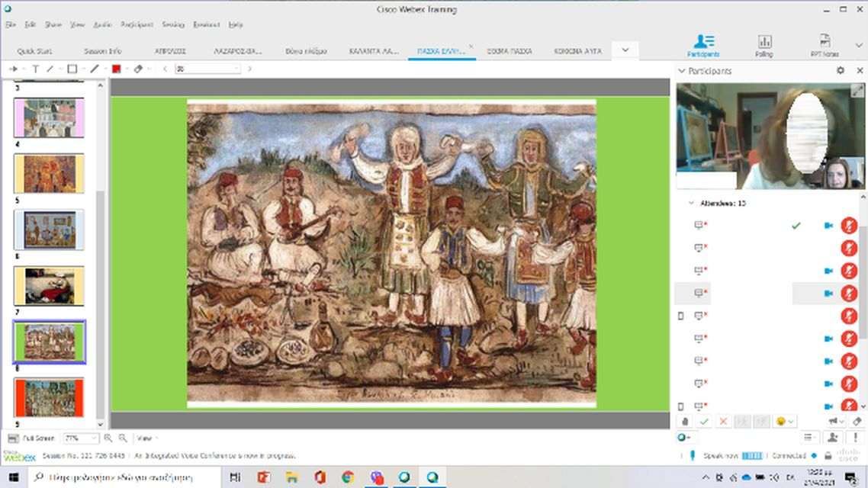Close the Participants panel

tap(860, 71)
